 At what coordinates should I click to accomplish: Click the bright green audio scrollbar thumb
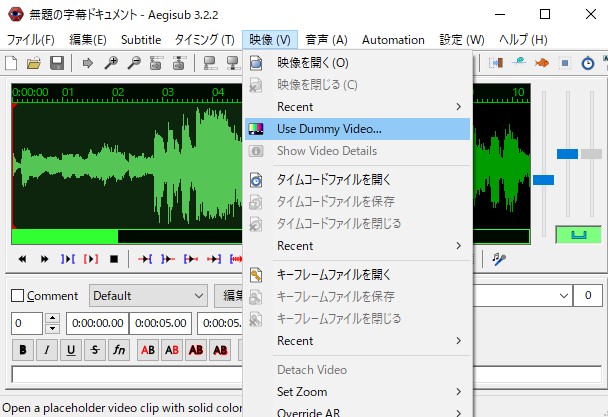click(x=65, y=236)
